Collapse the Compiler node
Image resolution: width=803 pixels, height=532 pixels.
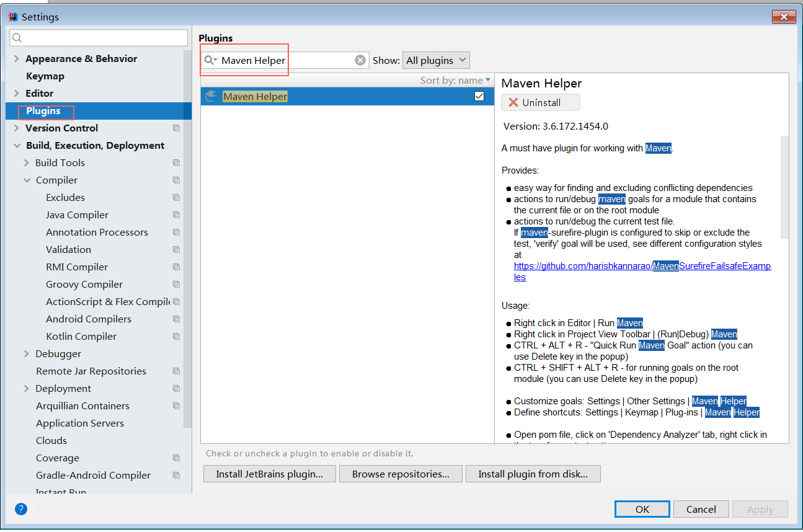coord(27,180)
